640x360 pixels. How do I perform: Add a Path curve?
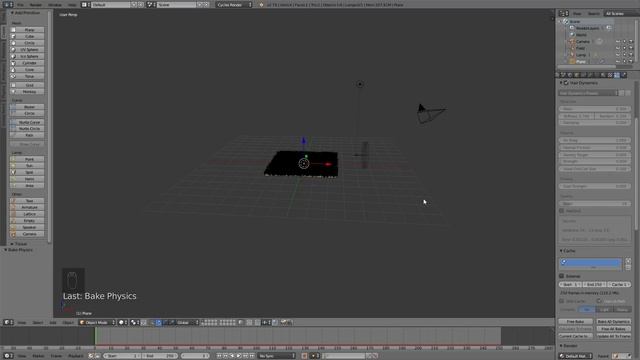coord(27,135)
